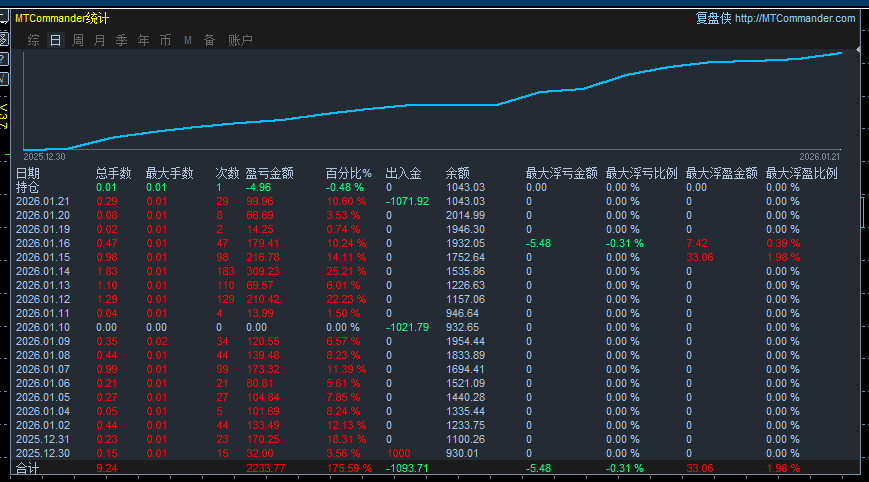869x482 pixels.
Task: Open the 备 tab
Action: [x=209, y=40]
